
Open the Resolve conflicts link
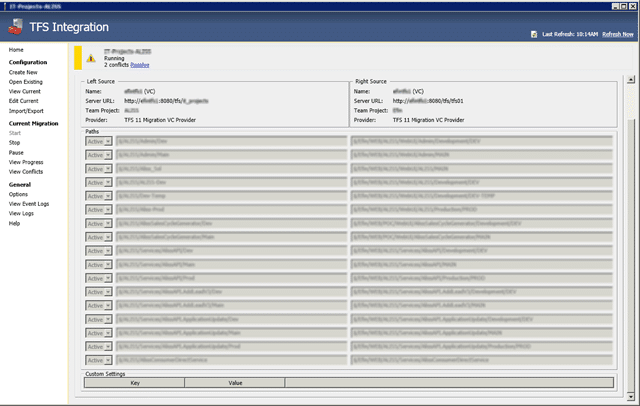140,65
